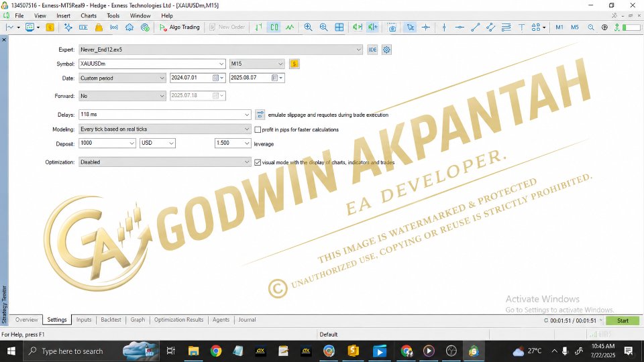
Task: Open the chart type dropdown icon in toolbar
Action: click(12, 27)
